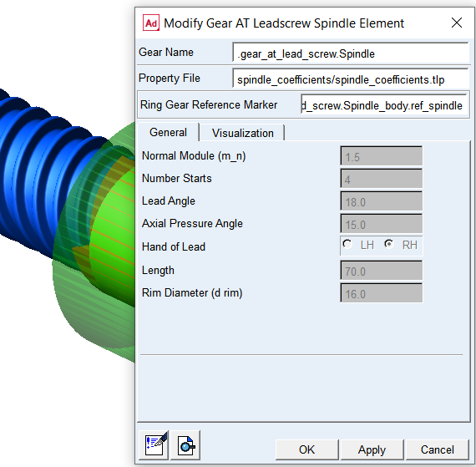
Task: Select the General tab
Action: (168, 132)
